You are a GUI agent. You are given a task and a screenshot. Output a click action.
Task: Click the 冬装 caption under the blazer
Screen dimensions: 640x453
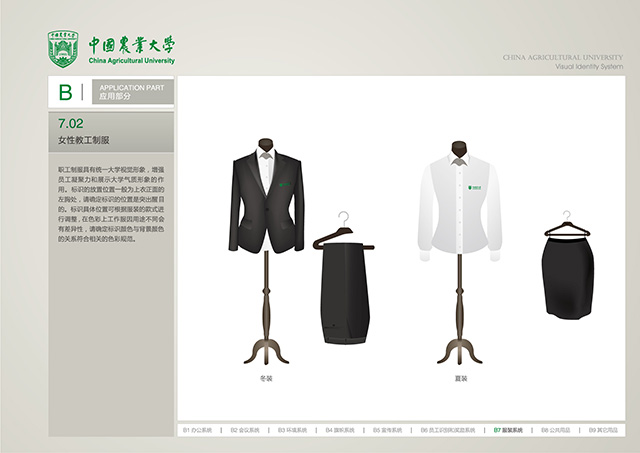[265, 381]
